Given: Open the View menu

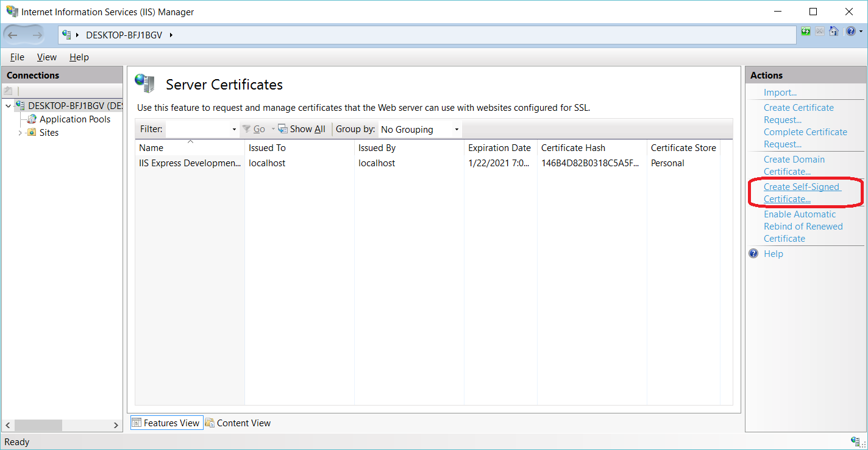Looking at the screenshot, I should (46, 57).
